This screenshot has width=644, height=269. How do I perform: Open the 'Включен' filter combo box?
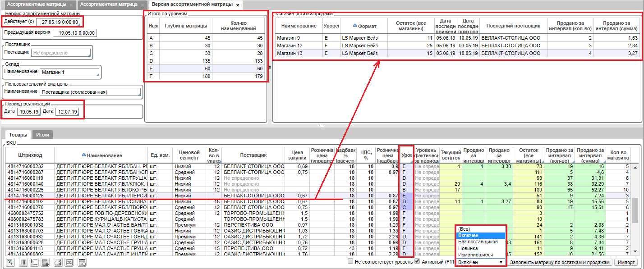(480, 262)
